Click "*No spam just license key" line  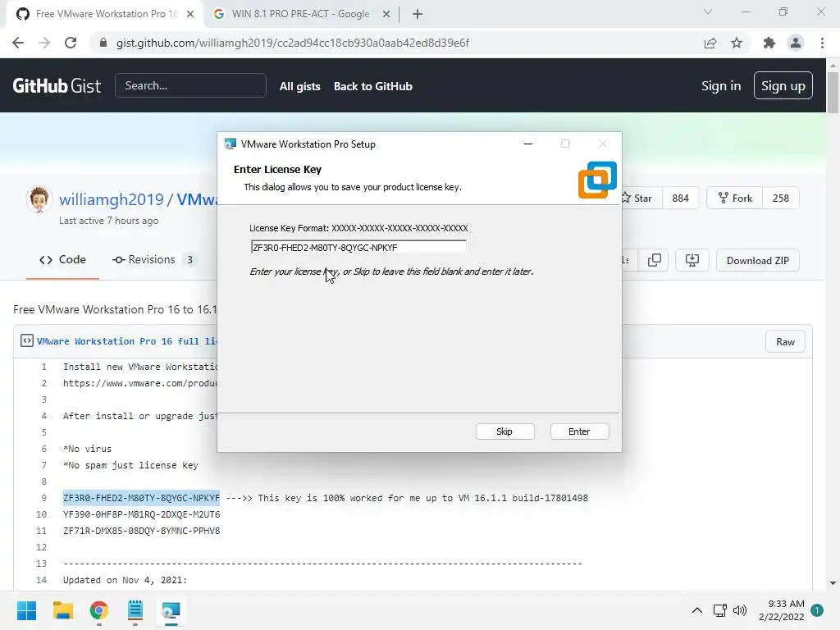[x=130, y=465]
